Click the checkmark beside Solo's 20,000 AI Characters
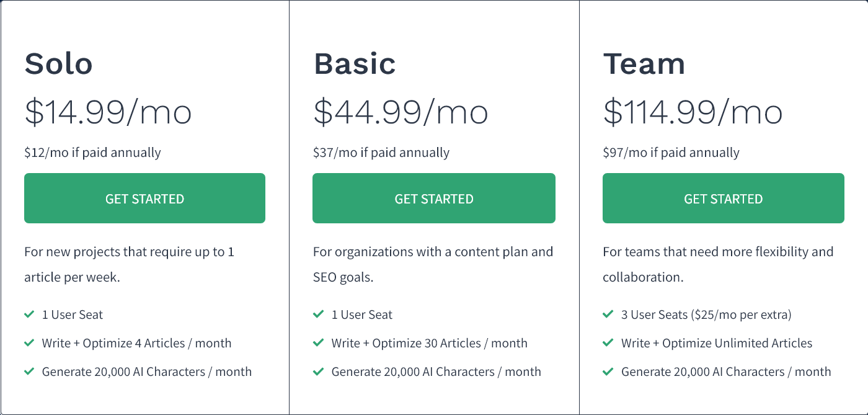 tap(29, 372)
